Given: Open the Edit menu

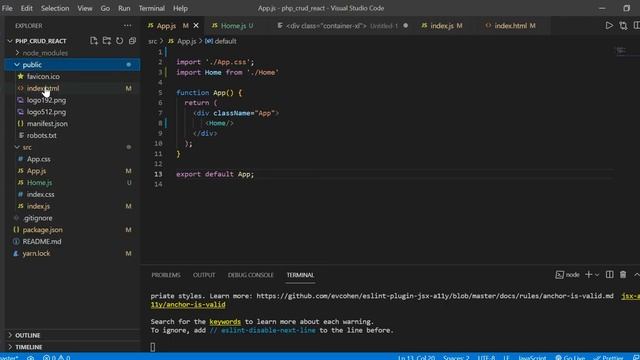Looking at the screenshot, I should click(27, 8).
